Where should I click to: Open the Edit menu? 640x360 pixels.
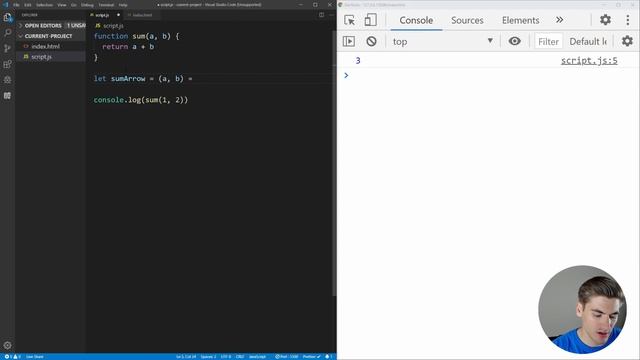[x=28, y=5]
